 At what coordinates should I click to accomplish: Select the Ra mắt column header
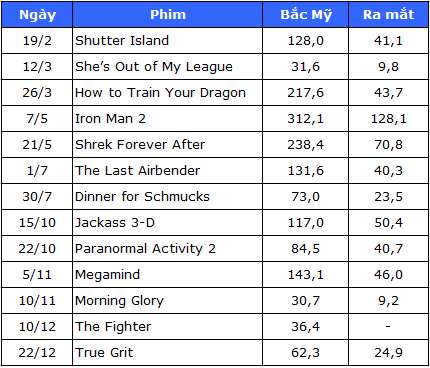pyautogui.click(x=389, y=15)
